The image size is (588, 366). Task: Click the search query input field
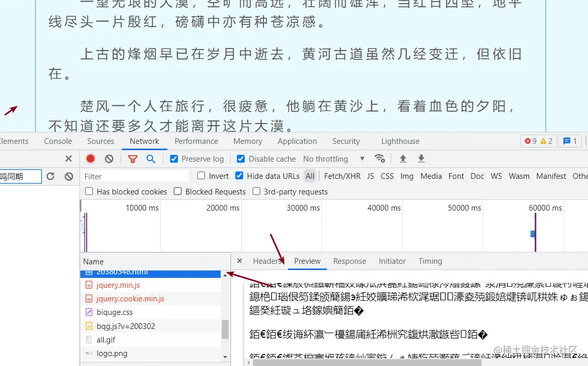20,176
